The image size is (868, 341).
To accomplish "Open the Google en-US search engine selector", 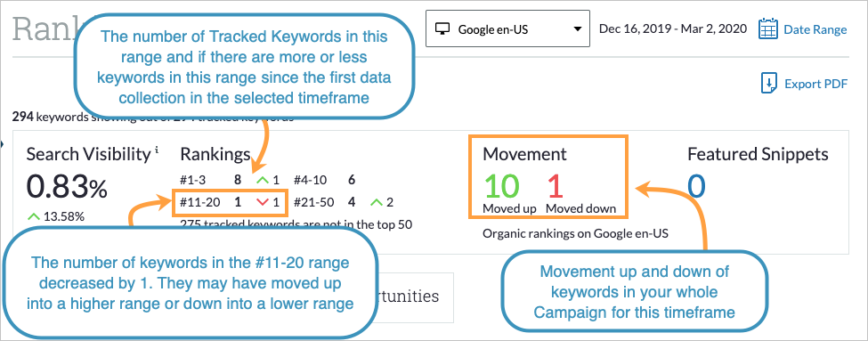I will tap(507, 28).
